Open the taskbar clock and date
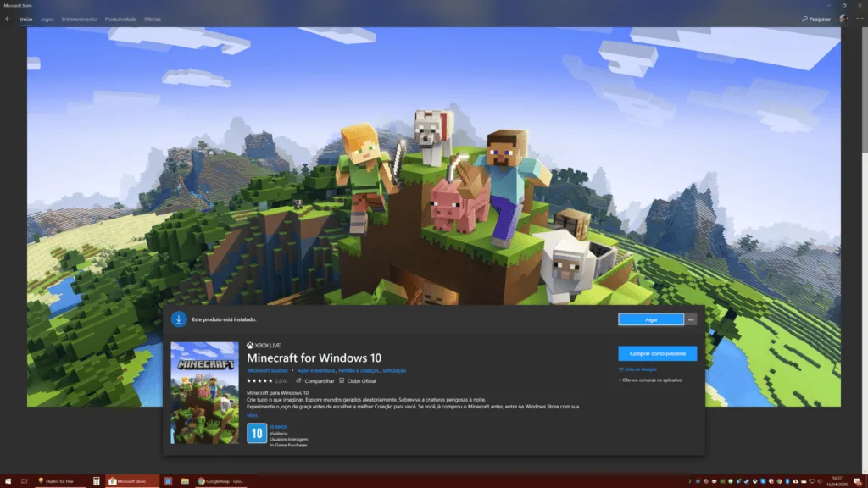 click(837, 481)
